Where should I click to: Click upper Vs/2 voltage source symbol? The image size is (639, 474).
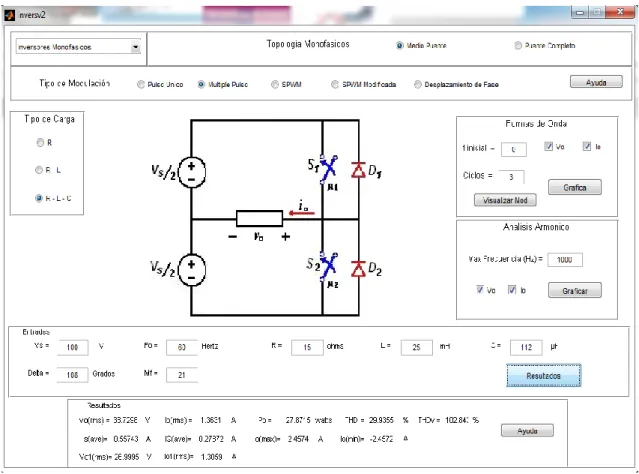[x=192, y=172]
